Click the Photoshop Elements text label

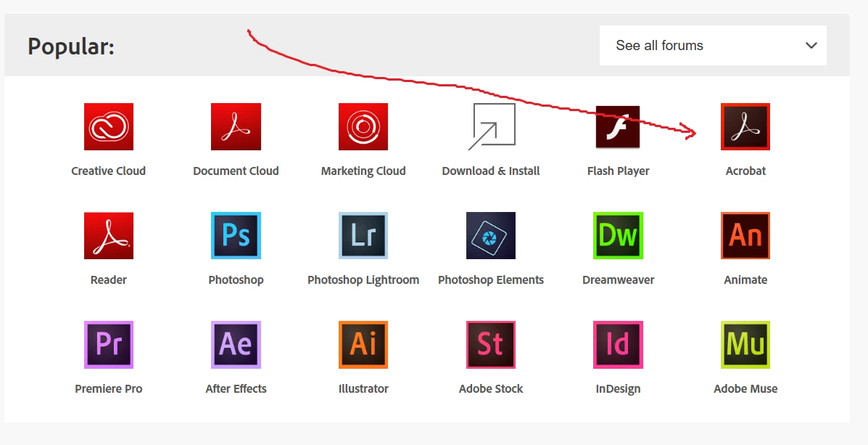490,280
